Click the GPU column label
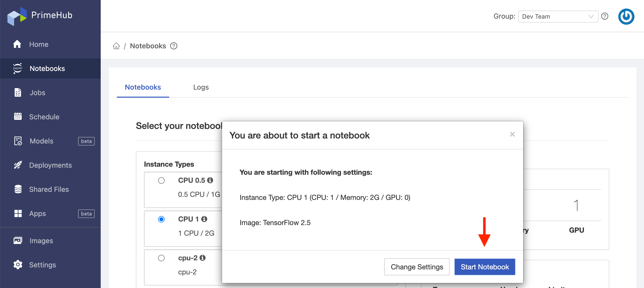The width and height of the screenshot is (644, 288). pos(577,230)
